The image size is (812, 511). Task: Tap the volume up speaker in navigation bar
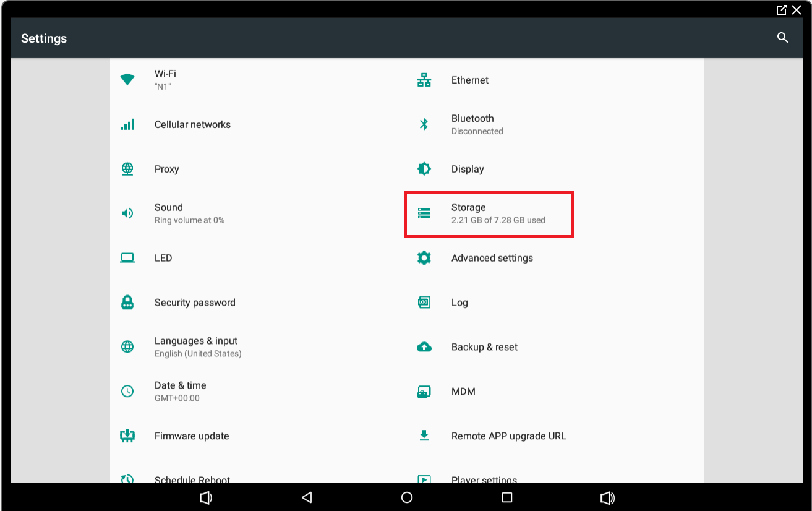point(608,497)
